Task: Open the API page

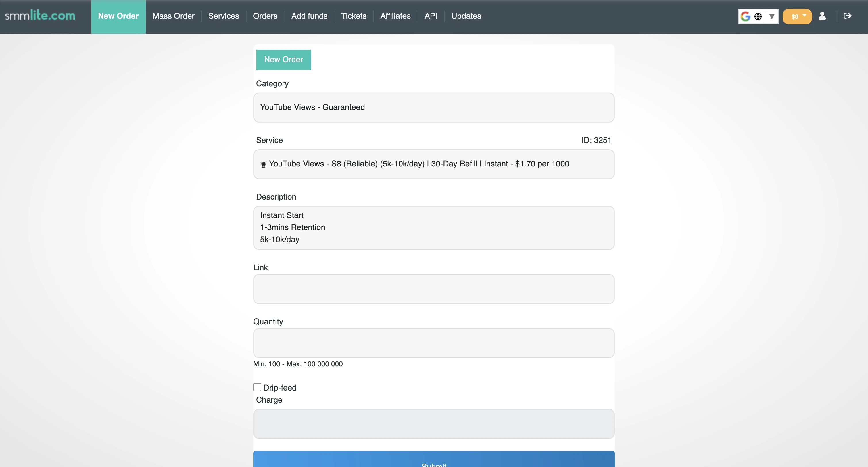Action: (431, 16)
